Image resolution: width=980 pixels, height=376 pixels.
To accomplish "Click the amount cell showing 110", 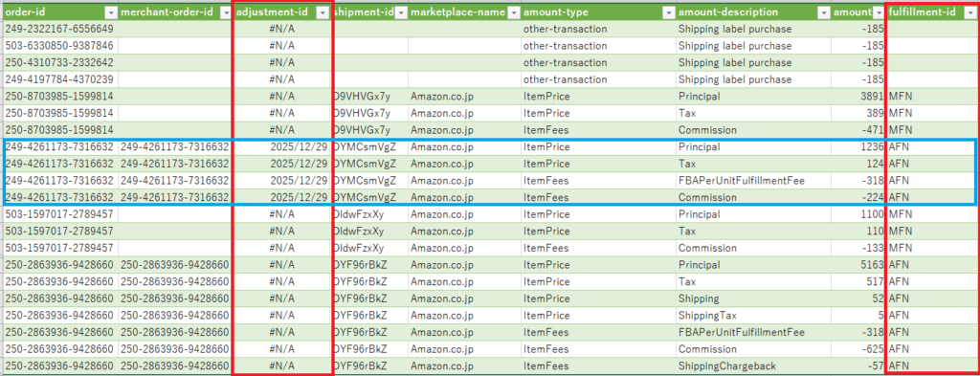I will [x=858, y=231].
